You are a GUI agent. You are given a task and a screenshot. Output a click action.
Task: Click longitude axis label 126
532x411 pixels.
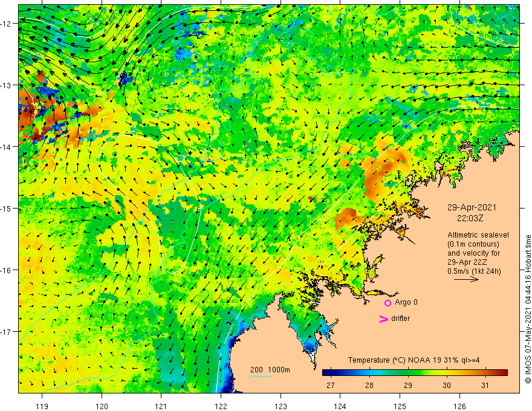click(459, 406)
